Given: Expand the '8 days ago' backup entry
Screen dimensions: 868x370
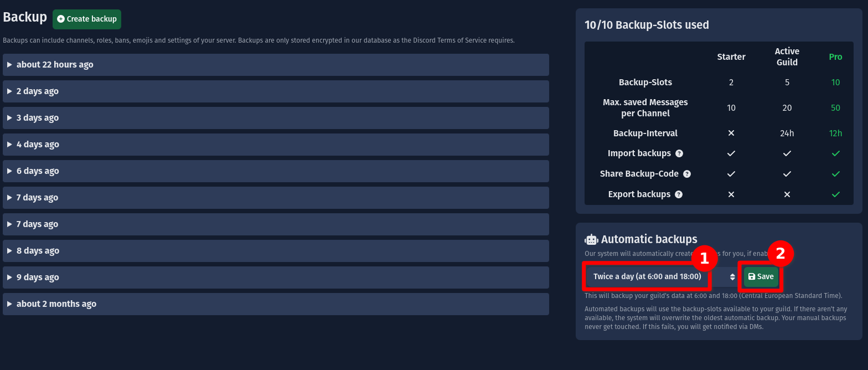Looking at the screenshot, I should coord(37,251).
